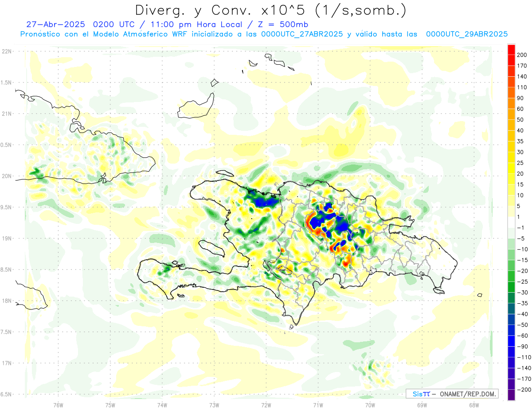Click the yellow swatch between 25 and 20
Viewport: 532px width, 411px height.
click(x=511, y=168)
